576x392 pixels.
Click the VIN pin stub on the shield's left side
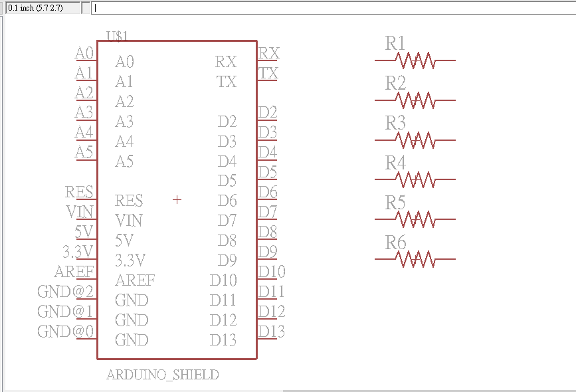pyautogui.click(x=86, y=219)
